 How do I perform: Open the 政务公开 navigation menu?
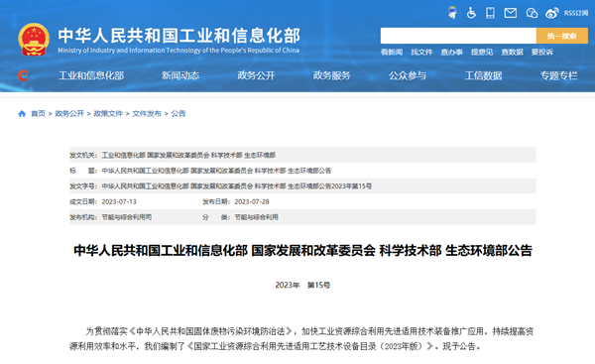[x=256, y=75]
